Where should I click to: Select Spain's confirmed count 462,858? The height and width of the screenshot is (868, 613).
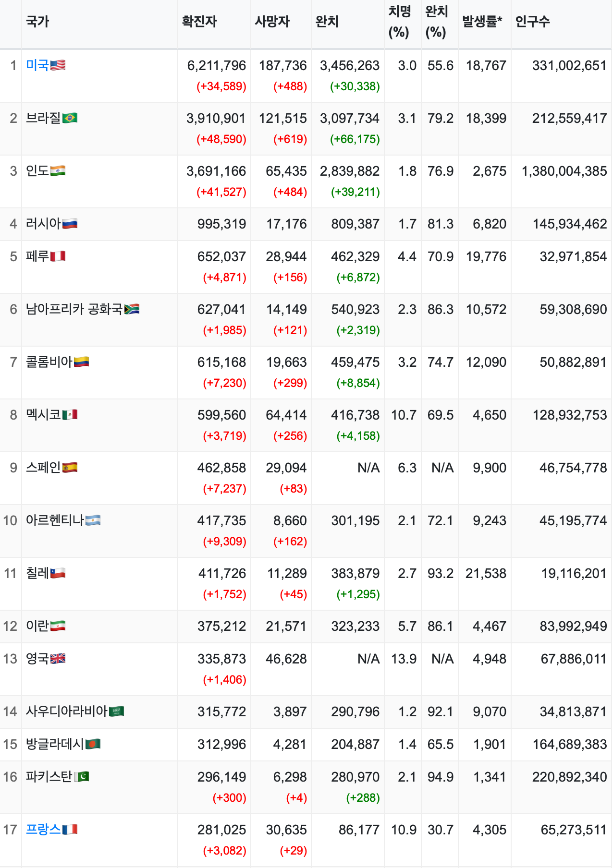tap(221, 468)
